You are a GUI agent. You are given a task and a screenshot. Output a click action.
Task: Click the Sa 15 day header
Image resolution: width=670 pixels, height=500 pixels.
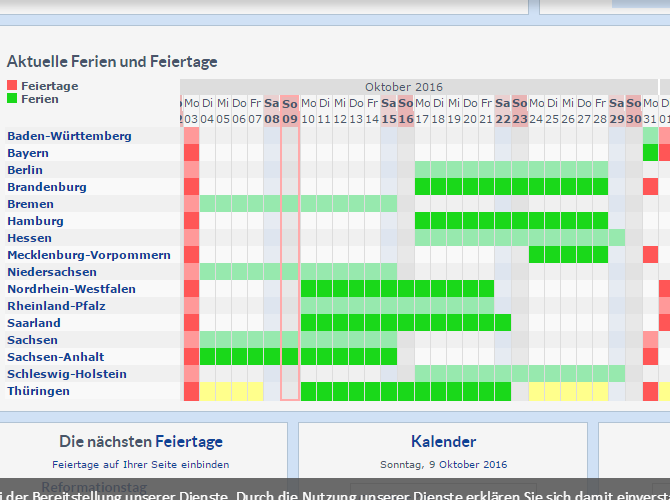click(389, 111)
